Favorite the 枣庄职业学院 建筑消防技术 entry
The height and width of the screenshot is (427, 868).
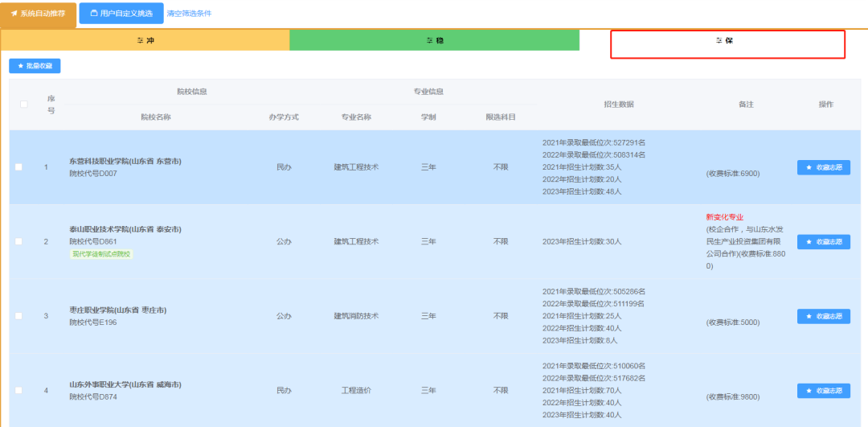[x=823, y=316]
